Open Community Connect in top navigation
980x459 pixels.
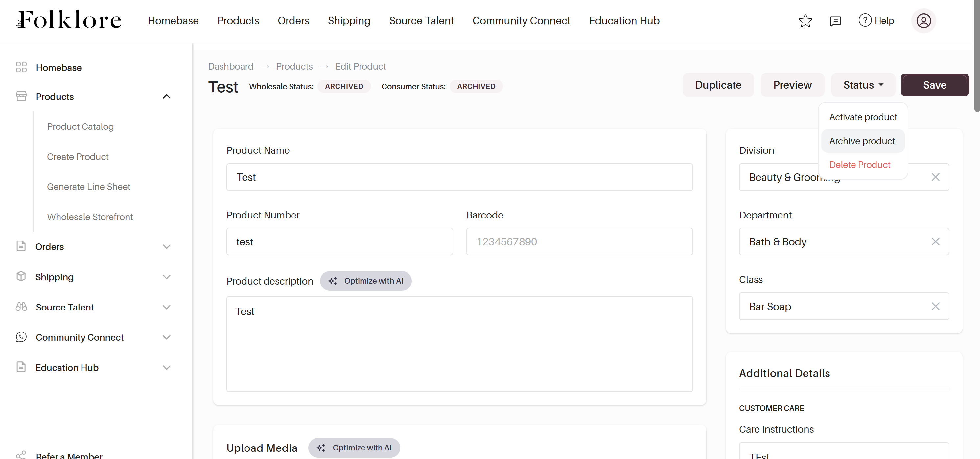pyautogui.click(x=521, y=21)
